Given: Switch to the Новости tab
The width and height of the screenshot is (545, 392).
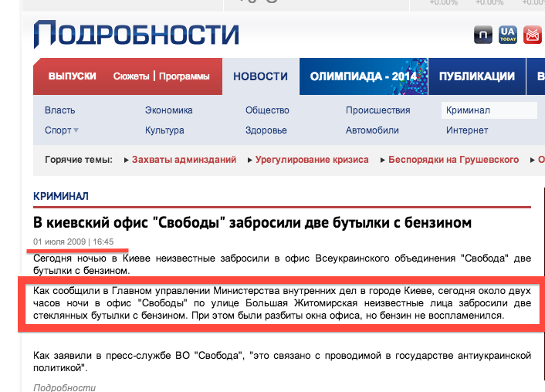Looking at the screenshot, I should point(260,76).
